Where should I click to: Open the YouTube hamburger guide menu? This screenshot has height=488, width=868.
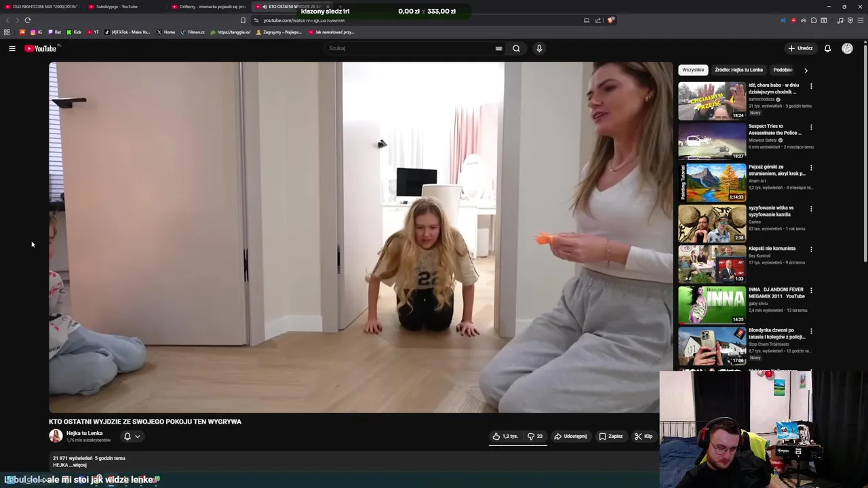tap(12, 48)
